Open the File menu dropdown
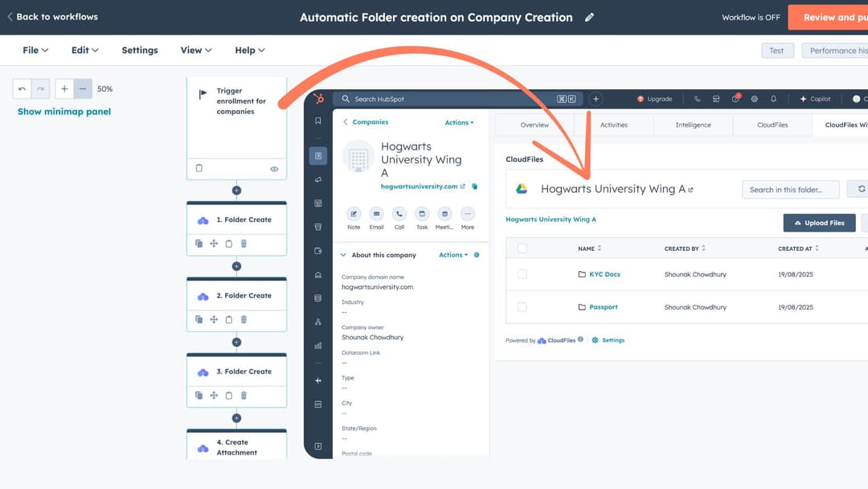The width and height of the screenshot is (868, 489). coord(35,50)
